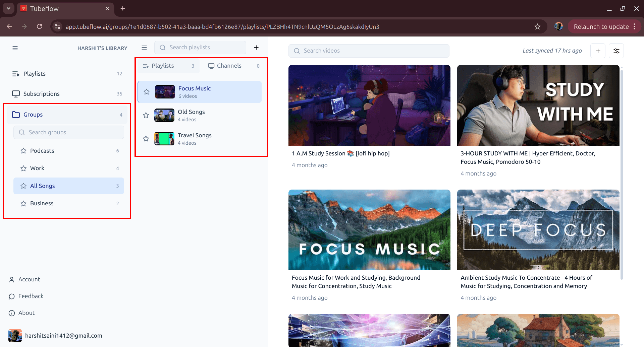Collapse the library sidebar hamburger icon

(x=15, y=48)
